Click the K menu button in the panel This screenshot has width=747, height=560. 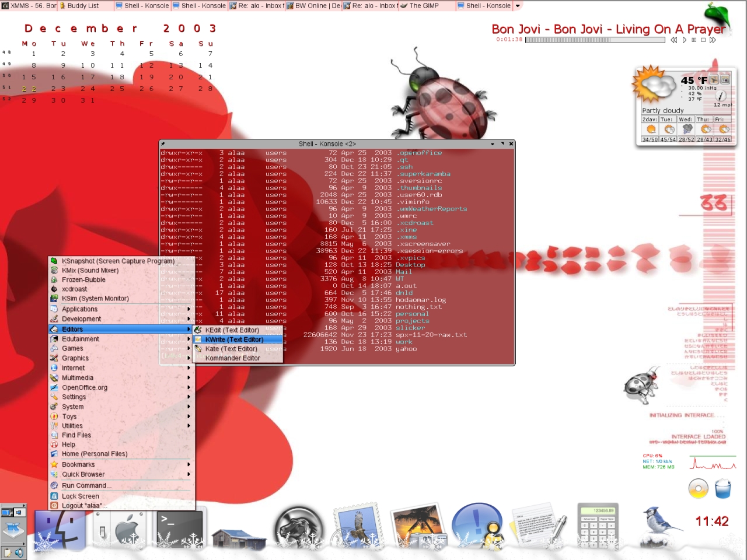(x=12, y=530)
